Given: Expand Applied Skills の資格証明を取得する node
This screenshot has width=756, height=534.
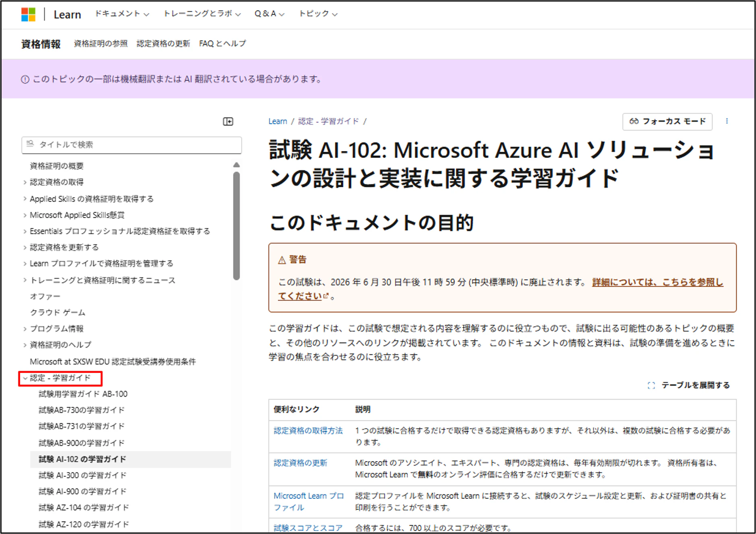Looking at the screenshot, I should [25, 199].
